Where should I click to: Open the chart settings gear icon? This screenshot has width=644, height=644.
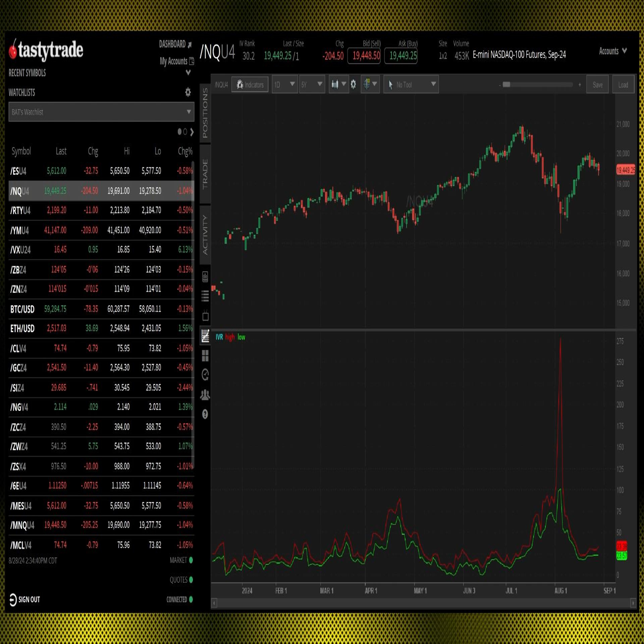click(x=353, y=84)
